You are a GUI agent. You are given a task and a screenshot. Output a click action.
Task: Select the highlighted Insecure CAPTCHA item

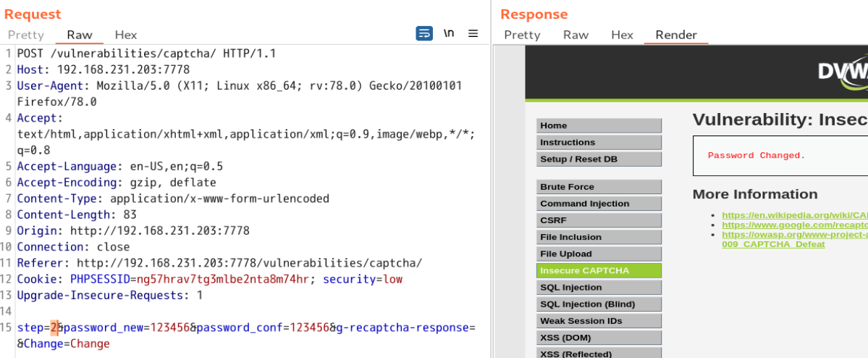tap(599, 270)
